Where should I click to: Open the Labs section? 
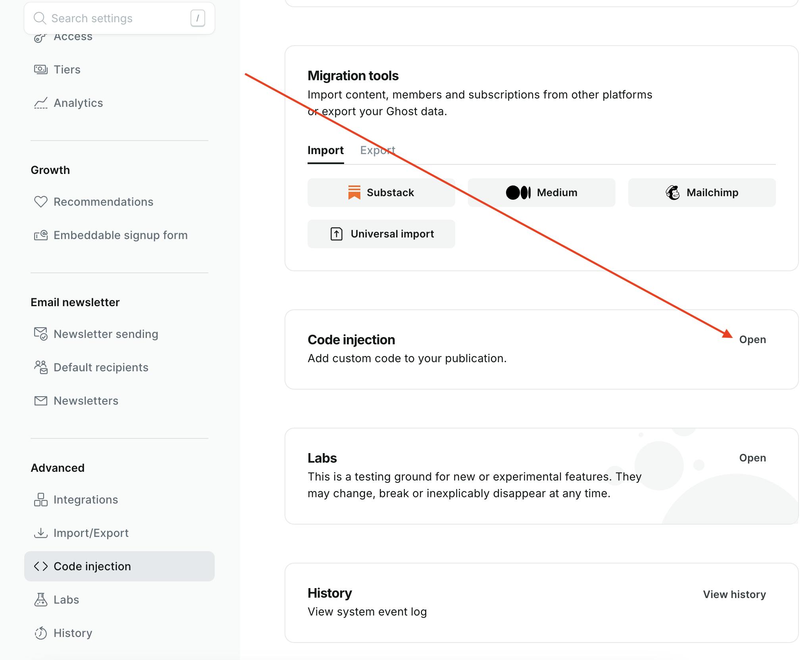[x=752, y=458]
